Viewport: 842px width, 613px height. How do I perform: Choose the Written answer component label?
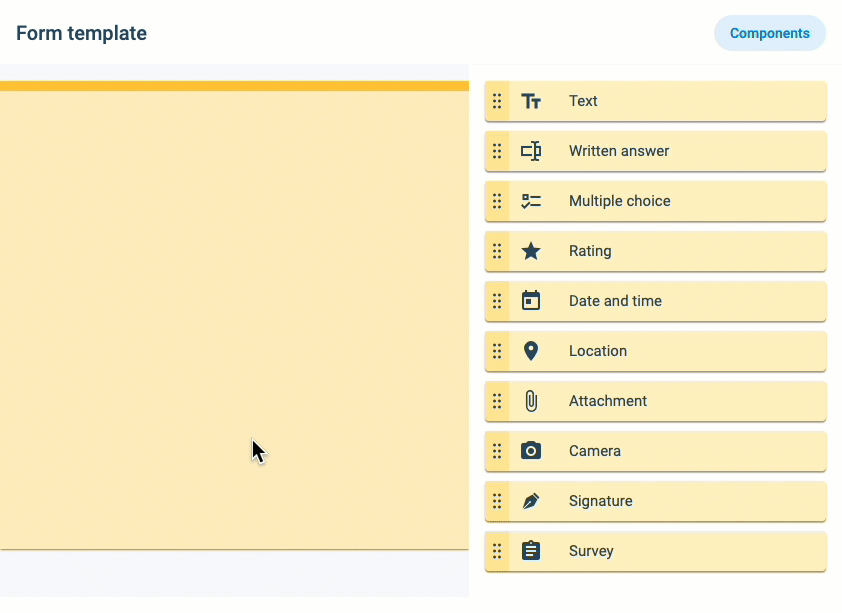click(619, 151)
